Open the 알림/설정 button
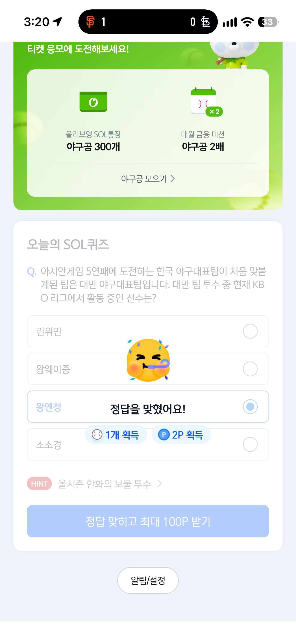 148,580
